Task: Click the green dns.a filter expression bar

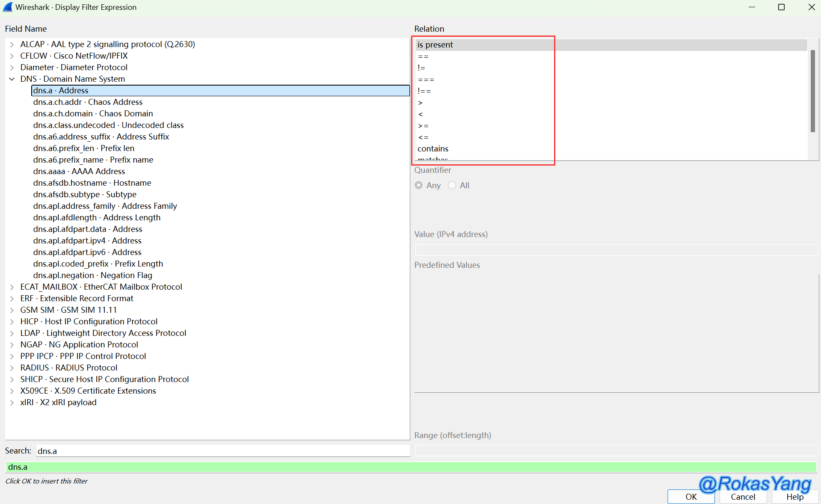Action: tap(411, 467)
